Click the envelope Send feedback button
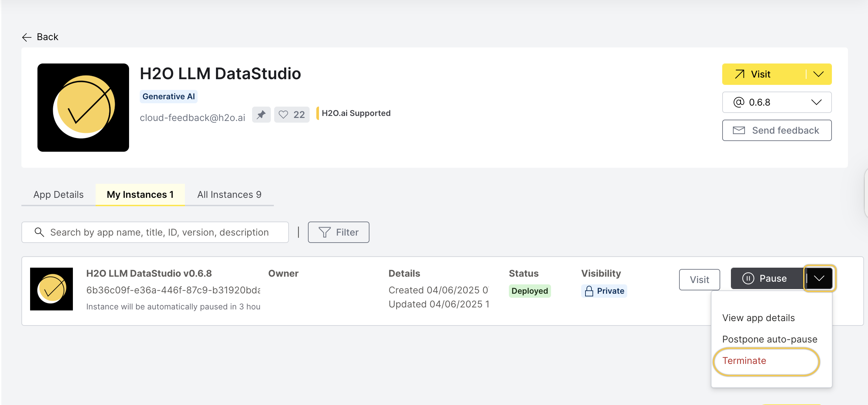The image size is (868, 405). [776, 130]
